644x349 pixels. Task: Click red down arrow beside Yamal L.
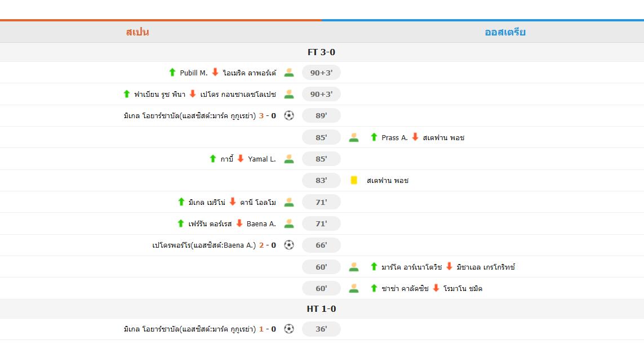241,158
